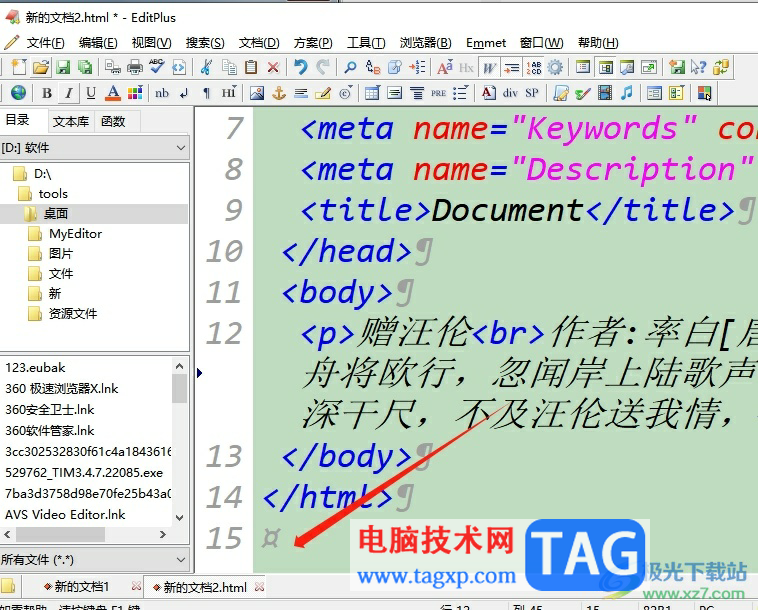Image resolution: width=758 pixels, height=610 pixels.
Task: Toggle line numbers display
Action: click(x=533, y=67)
